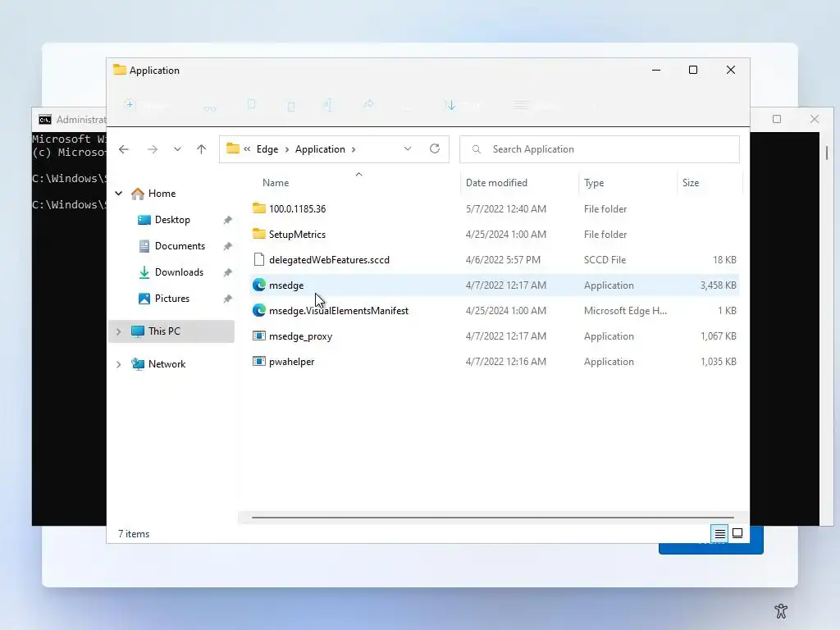Select the msedge application Edge icon
This screenshot has height=630, width=840.
[259, 285]
